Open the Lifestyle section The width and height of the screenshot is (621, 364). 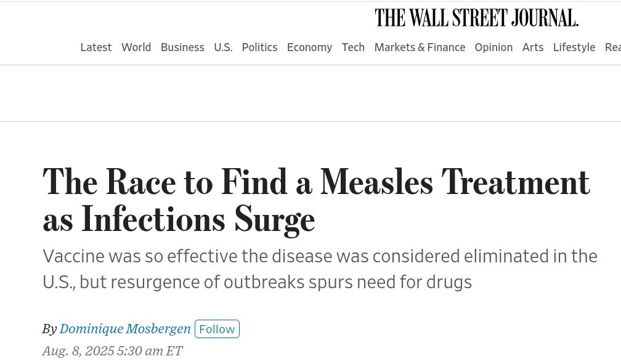pos(574,47)
